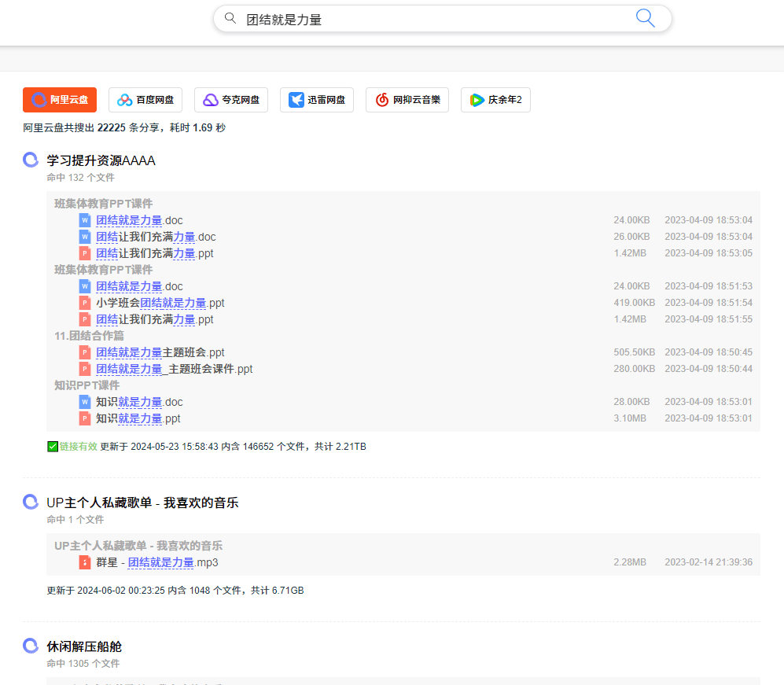784x685 pixels.
Task: Click the blue search magnifier icon
Action: pyautogui.click(x=645, y=17)
